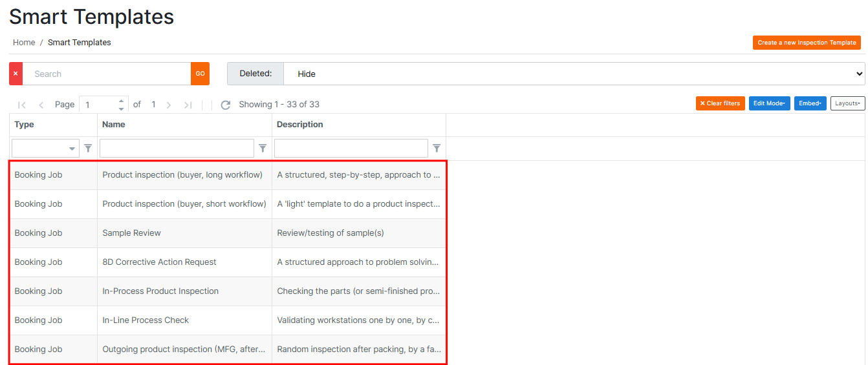Click the orange GO search button
The height and width of the screenshot is (365, 868).
point(200,74)
